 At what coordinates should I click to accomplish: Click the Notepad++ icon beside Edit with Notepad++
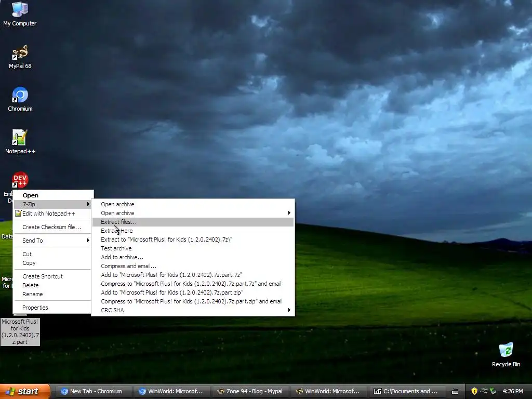[18, 214]
